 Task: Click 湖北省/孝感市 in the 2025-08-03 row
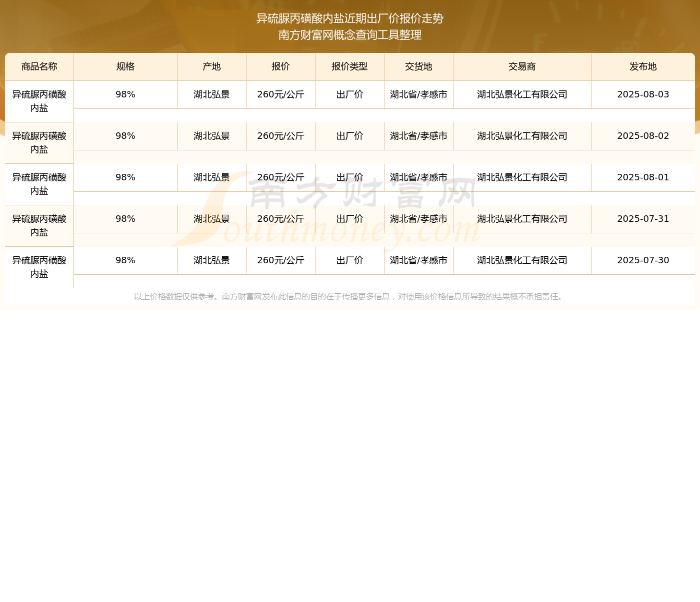point(419,95)
